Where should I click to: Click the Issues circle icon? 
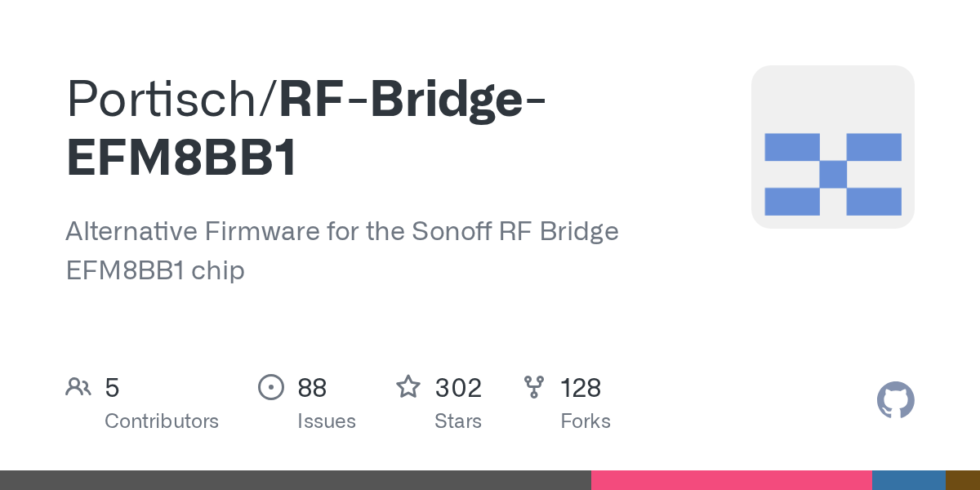pyautogui.click(x=270, y=387)
